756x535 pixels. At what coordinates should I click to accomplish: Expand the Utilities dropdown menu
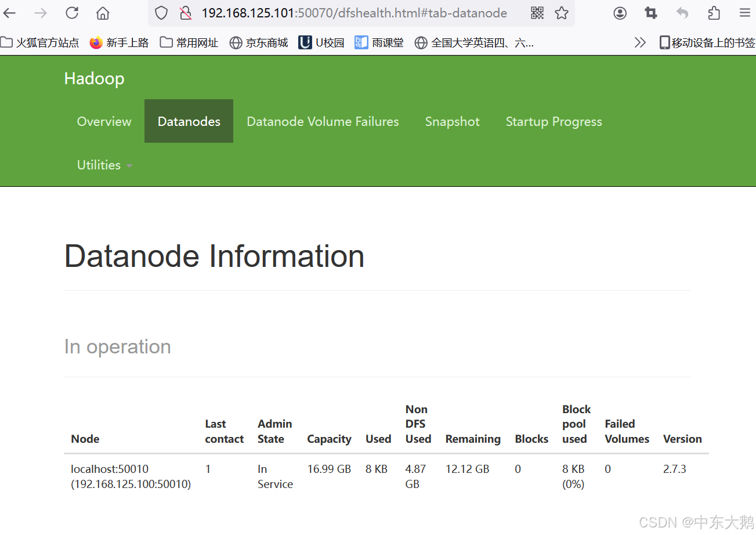tap(104, 165)
